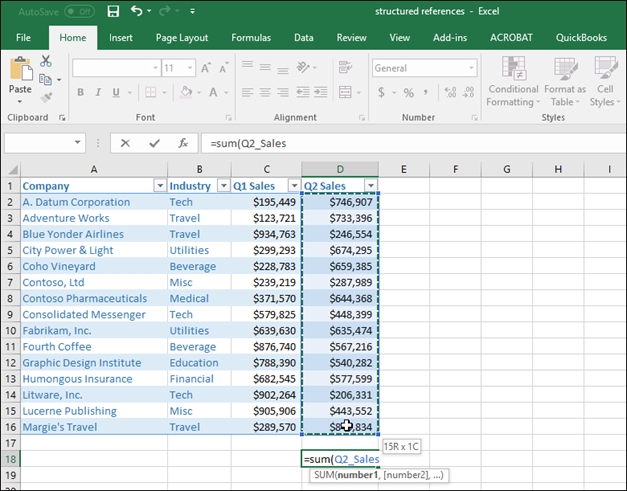Switch to the Review tab
This screenshot has height=491, width=627.
click(351, 38)
